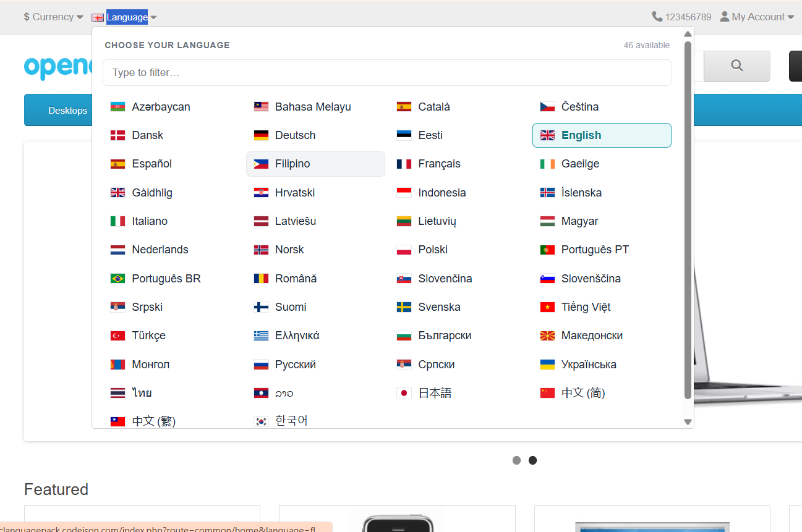Viewport: 802px width, 532px height.
Task: Click the Japanese flag beside 日本語
Action: click(404, 392)
